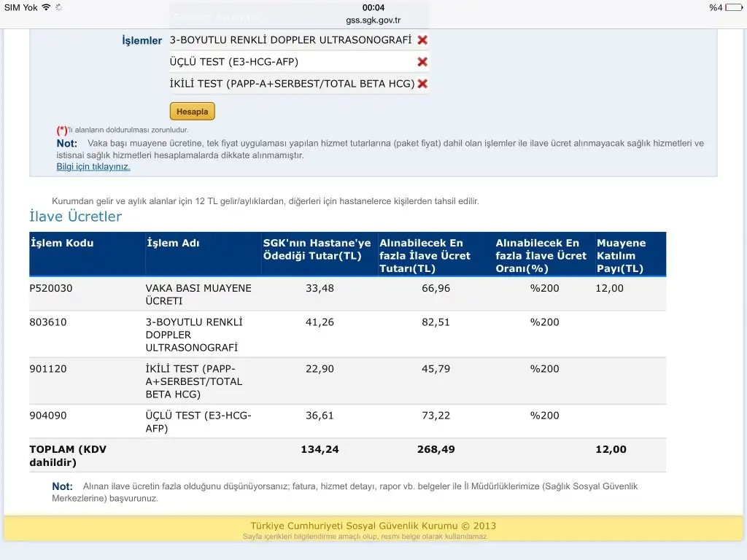
Task: Click the 33,48 amount cell
Action: (x=320, y=288)
